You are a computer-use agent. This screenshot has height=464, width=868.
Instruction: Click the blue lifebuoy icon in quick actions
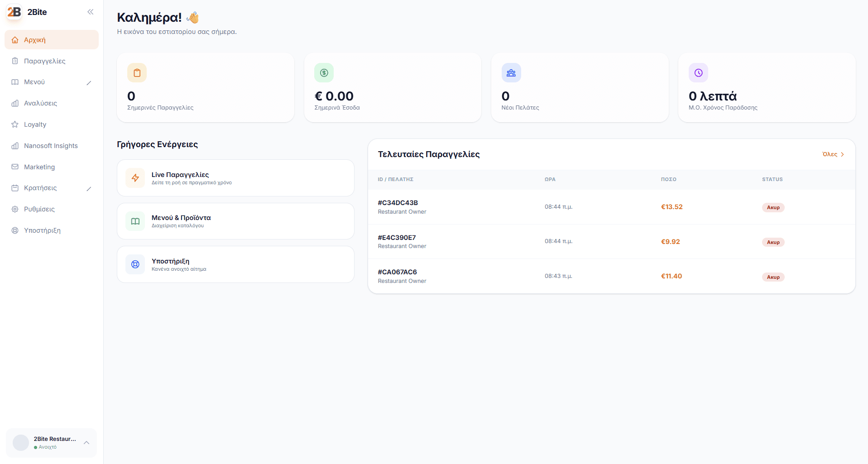click(x=135, y=264)
